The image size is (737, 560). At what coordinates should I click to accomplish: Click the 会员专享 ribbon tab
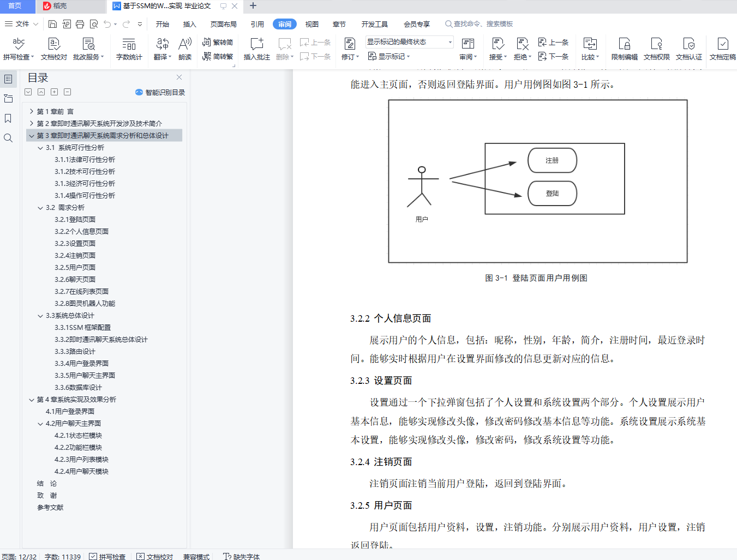pos(417,24)
